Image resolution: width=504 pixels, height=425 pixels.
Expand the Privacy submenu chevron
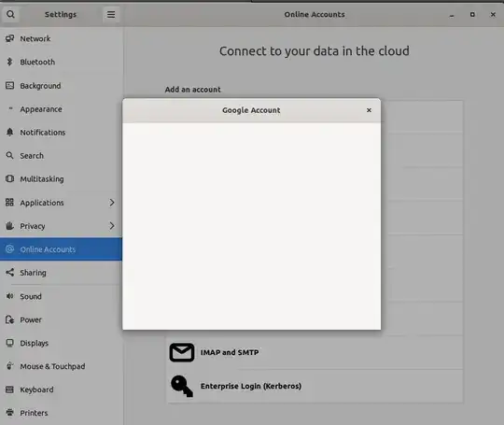(112, 226)
